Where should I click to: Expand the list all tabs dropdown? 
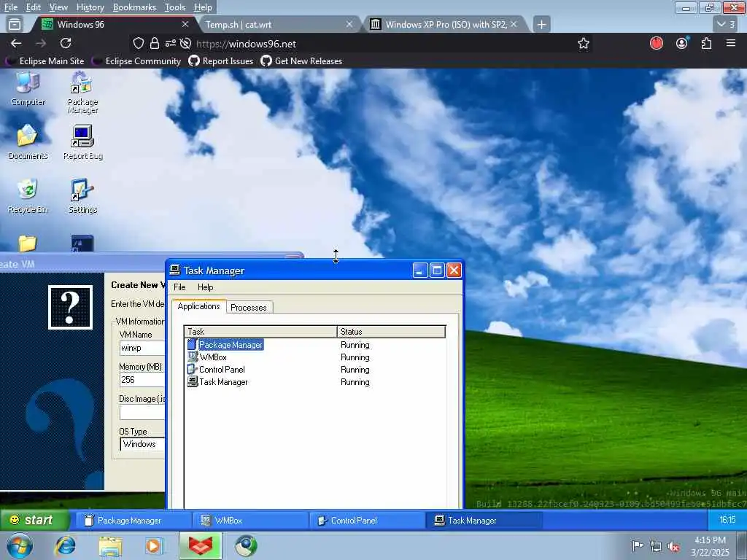click(x=726, y=24)
